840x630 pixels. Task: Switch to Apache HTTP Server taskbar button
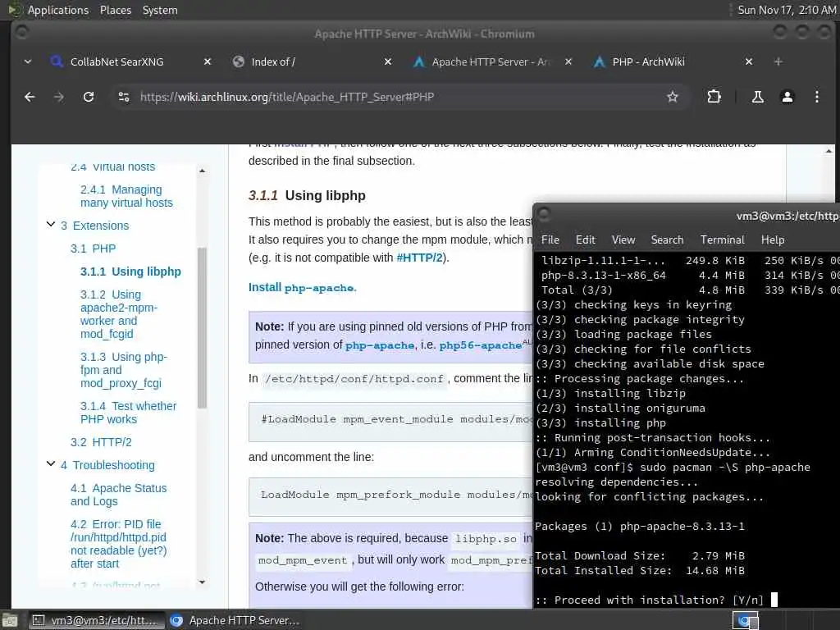(235, 620)
